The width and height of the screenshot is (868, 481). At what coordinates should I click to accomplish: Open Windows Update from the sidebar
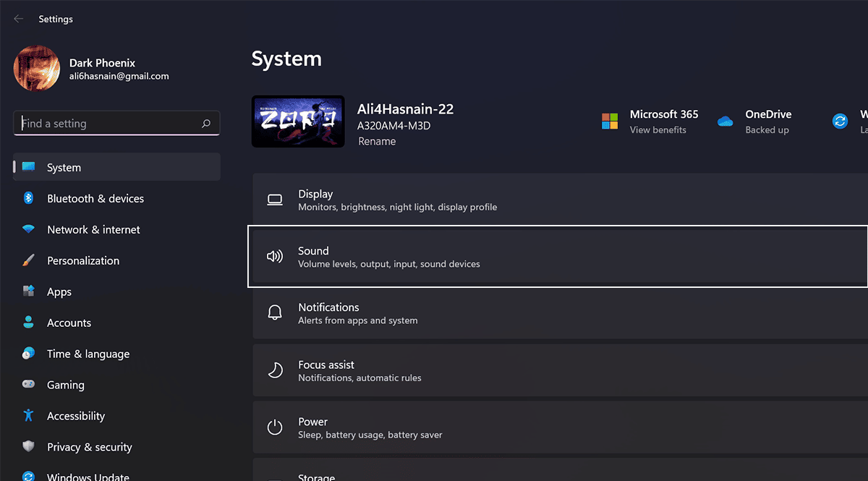(x=88, y=476)
